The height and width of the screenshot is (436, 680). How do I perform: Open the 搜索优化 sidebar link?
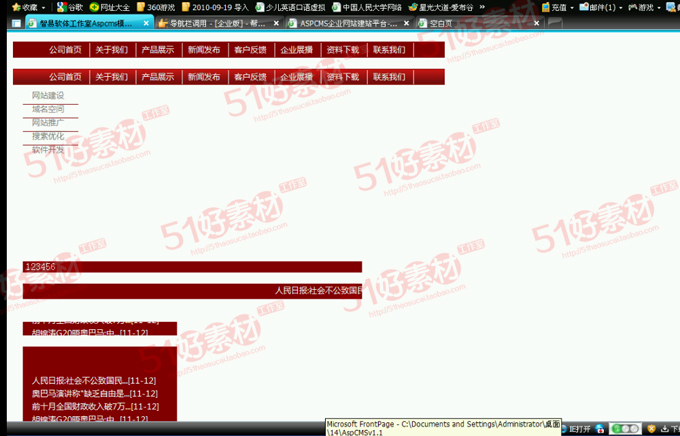click(x=48, y=136)
